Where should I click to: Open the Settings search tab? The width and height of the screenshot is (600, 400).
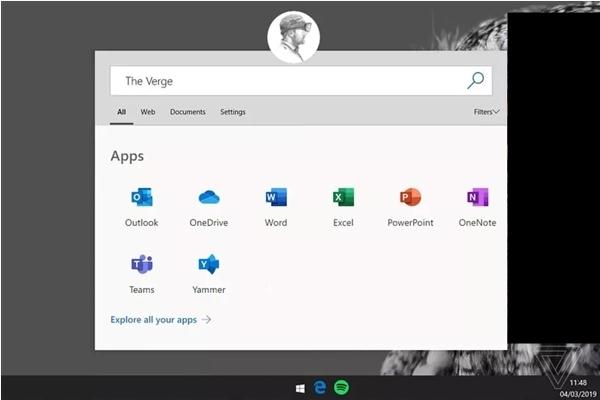tap(232, 112)
